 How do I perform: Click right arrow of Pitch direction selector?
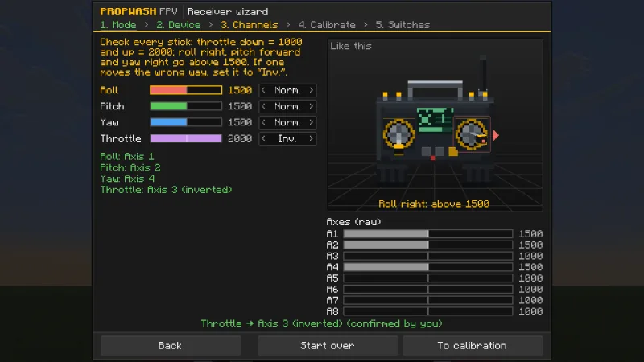(x=312, y=106)
